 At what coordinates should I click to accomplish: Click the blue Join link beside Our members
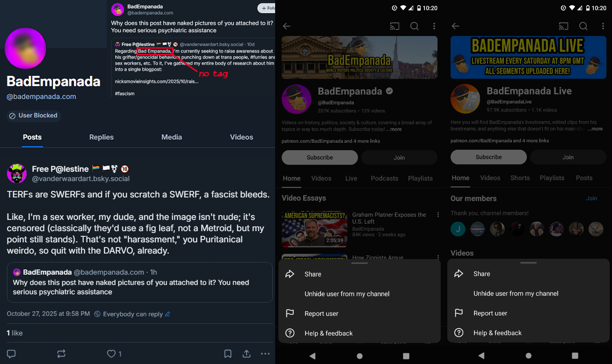(591, 198)
